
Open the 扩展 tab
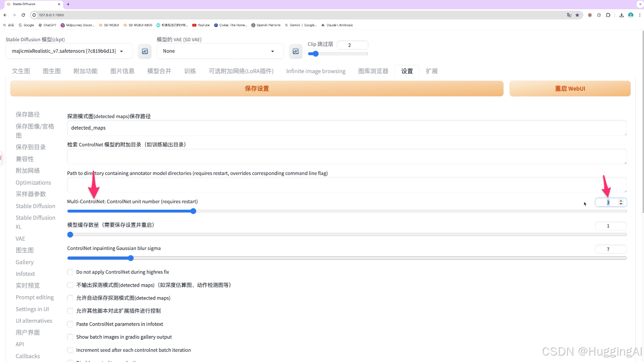[x=432, y=71]
